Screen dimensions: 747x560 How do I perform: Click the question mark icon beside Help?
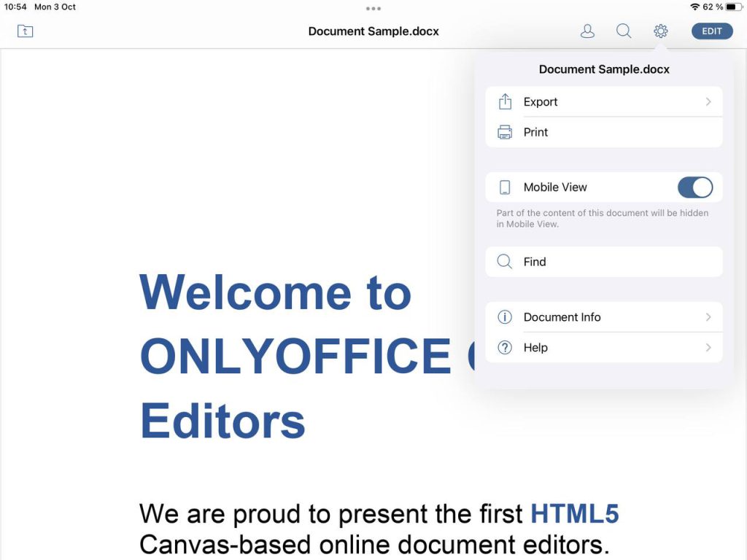pyautogui.click(x=504, y=348)
